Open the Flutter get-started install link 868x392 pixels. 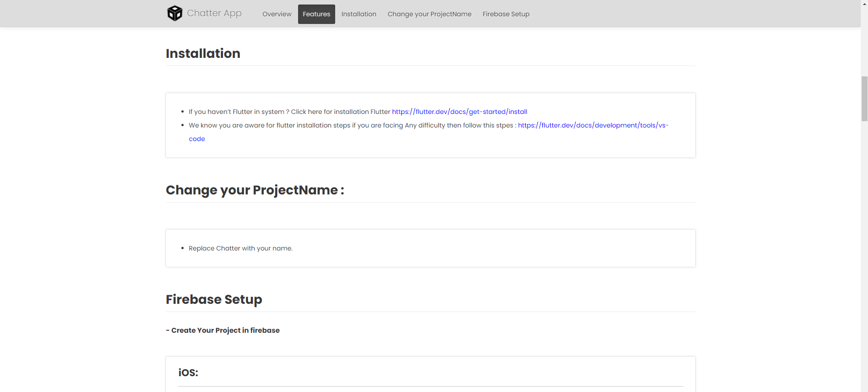tap(459, 112)
